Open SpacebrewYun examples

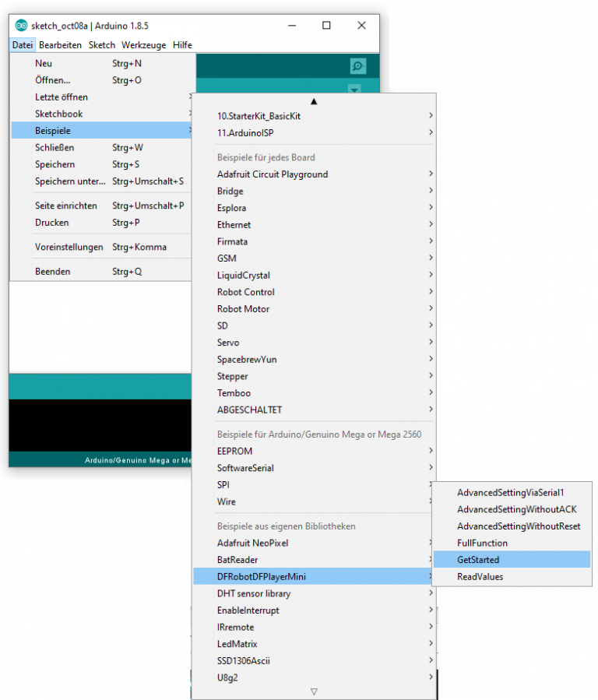[x=315, y=360]
